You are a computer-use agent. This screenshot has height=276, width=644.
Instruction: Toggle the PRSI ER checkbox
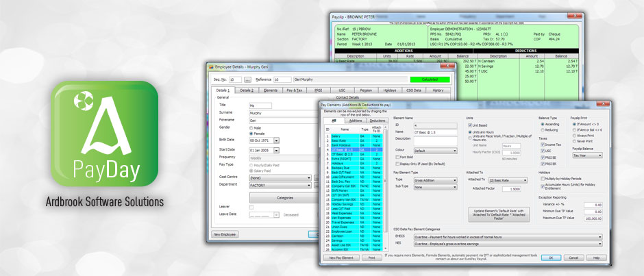(543, 164)
